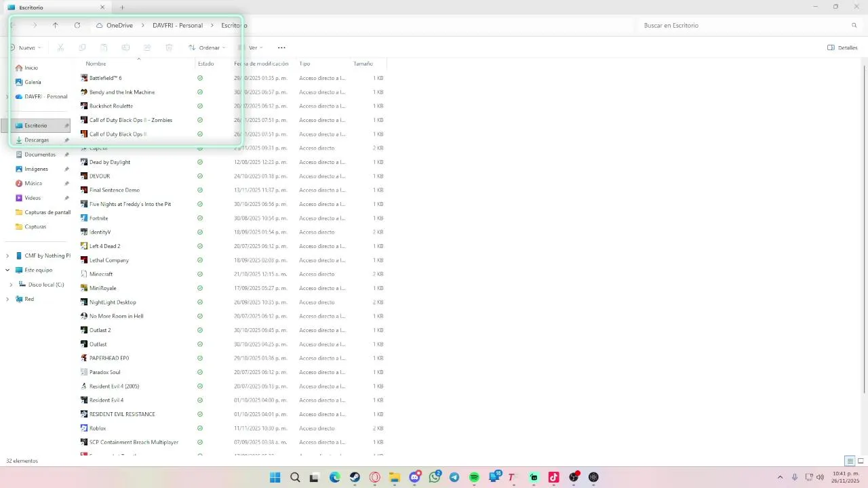The height and width of the screenshot is (488, 868).
Task: Refresh the current folder view
Action: pyautogui.click(x=77, y=25)
